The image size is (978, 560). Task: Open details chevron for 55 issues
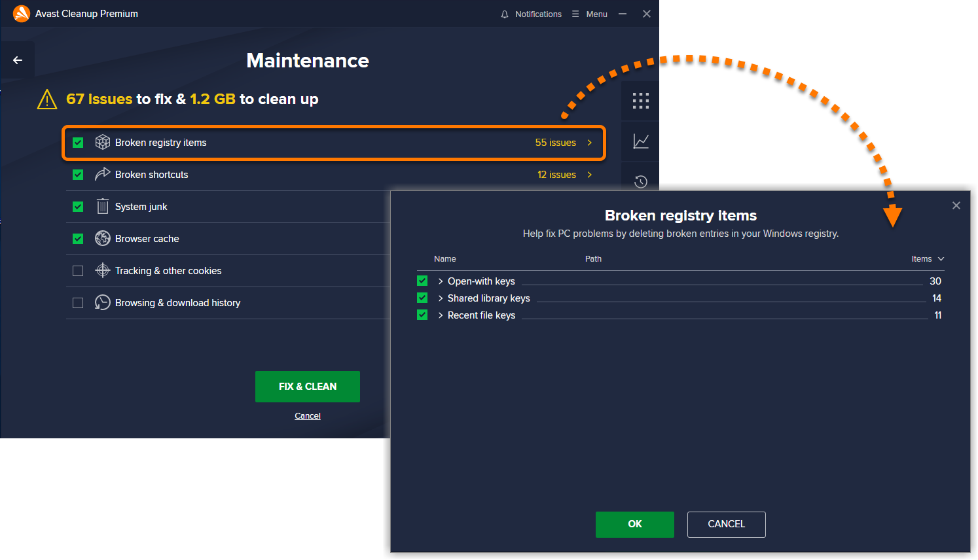pyautogui.click(x=590, y=143)
